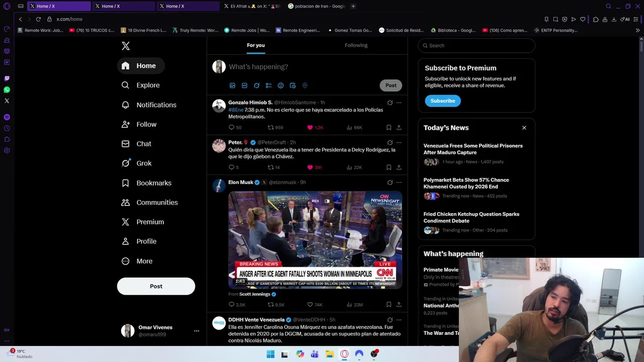Viewport: 644px width, 362px height.
Task: Open more options on Gonzalo Himiob's post
Action: 399,103
